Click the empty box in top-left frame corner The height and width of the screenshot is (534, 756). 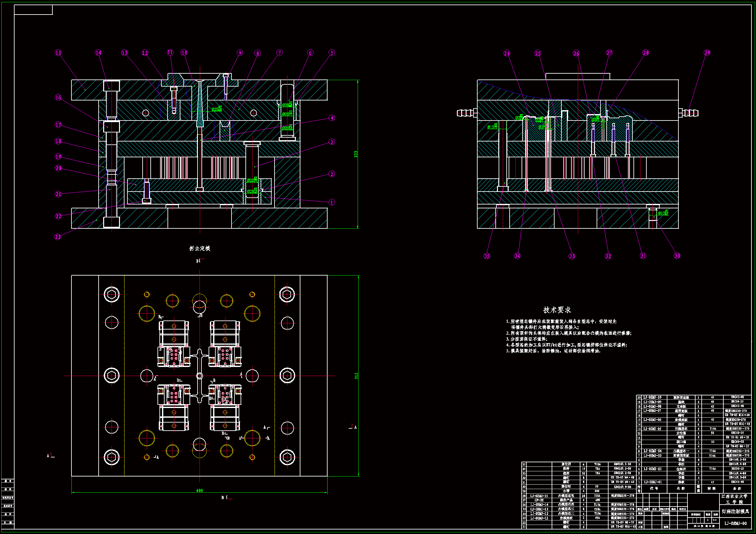click(33, 10)
